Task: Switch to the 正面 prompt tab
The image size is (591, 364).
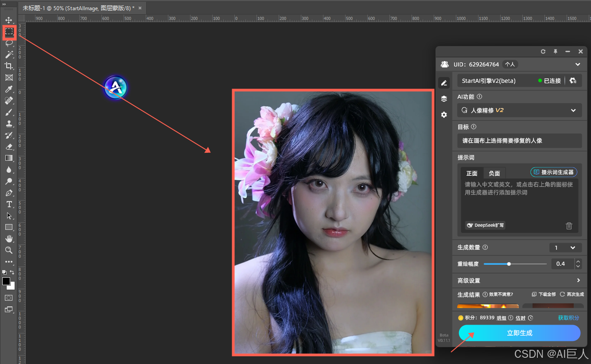Action: pyautogui.click(x=472, y=173)
